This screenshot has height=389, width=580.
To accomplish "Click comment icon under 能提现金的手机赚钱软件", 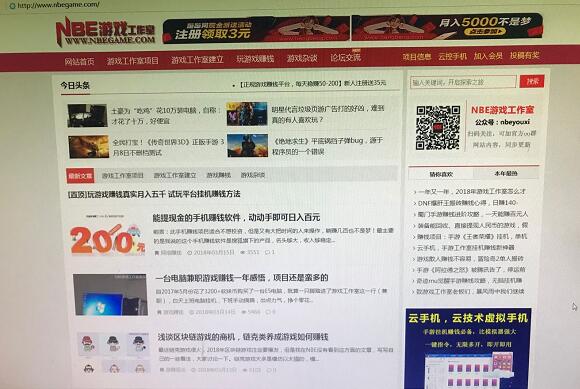I will [267, 252].
